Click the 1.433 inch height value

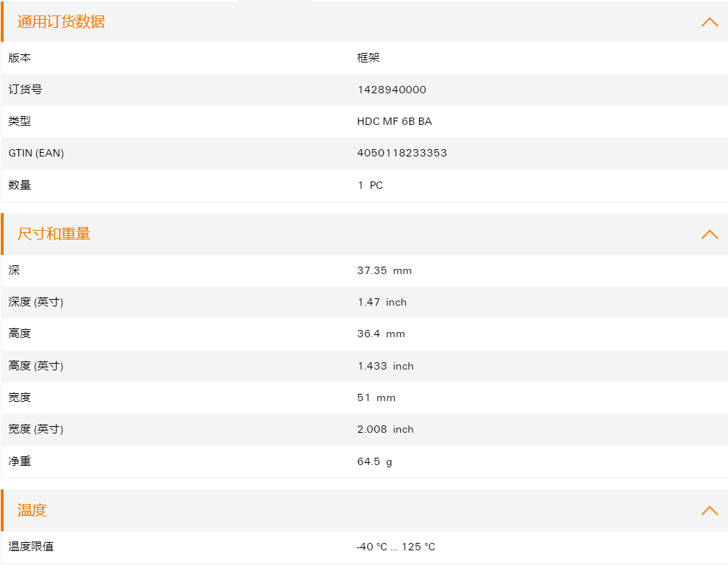coord(385,366)
